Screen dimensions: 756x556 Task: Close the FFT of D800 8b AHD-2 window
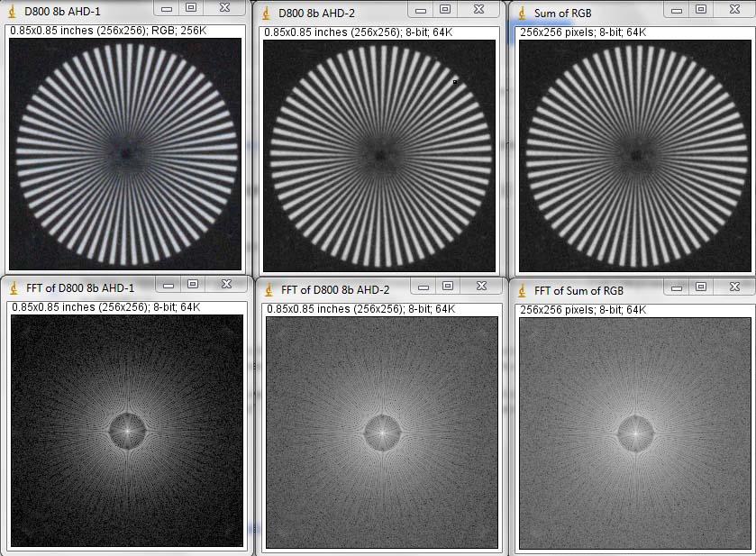coord(478,287)
